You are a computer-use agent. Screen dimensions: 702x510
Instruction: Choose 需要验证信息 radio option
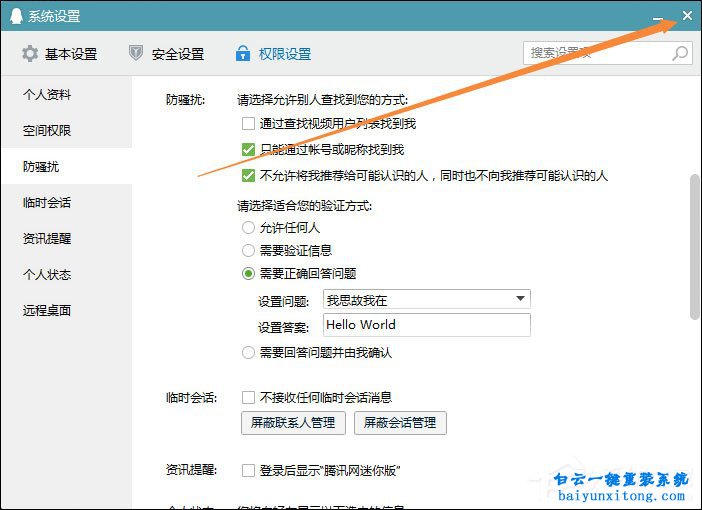[x=249, y=251]
